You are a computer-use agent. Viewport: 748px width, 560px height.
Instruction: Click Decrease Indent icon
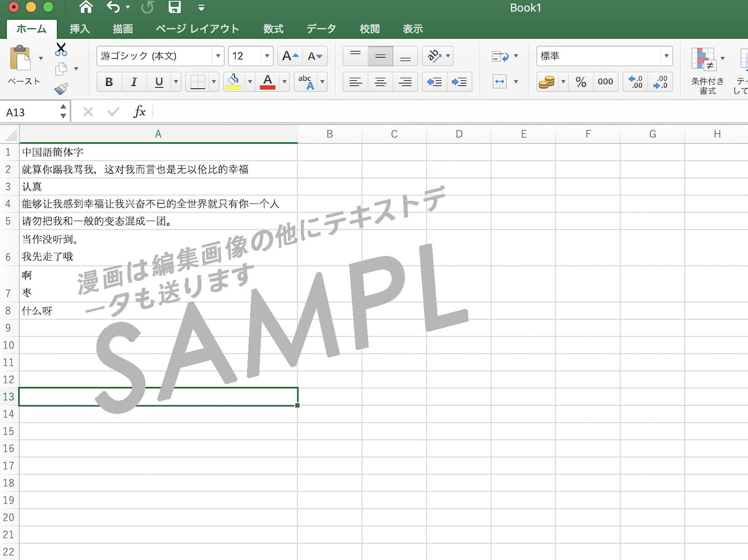[x=434, y=82]
